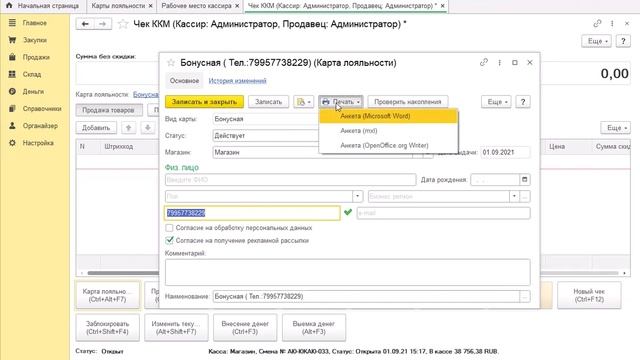Image resolution: width=640 pixels, height=360 pixels.
Task: Click the Добавить button
Action: [x=96, y=128]
